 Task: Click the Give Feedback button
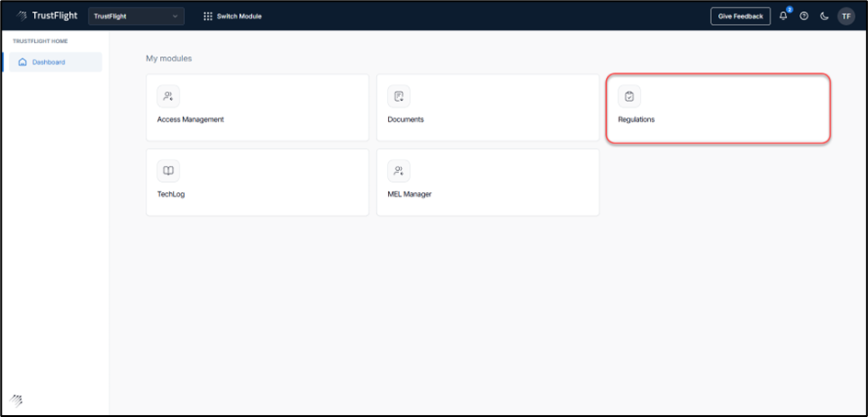point(740,16)
